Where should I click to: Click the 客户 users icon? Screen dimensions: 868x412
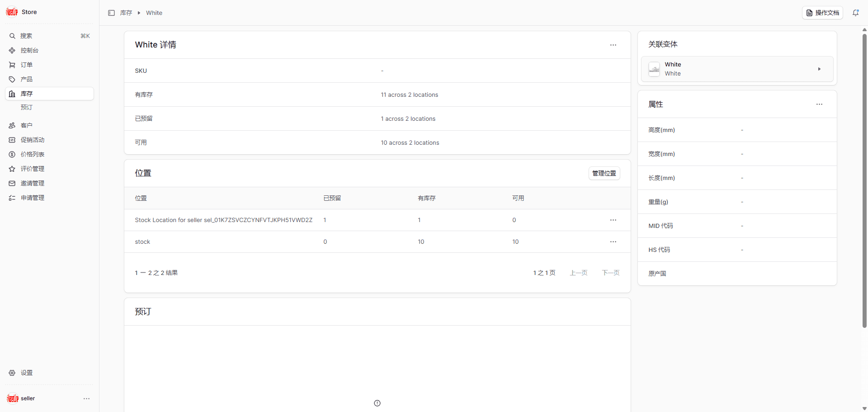coord(12,125)
